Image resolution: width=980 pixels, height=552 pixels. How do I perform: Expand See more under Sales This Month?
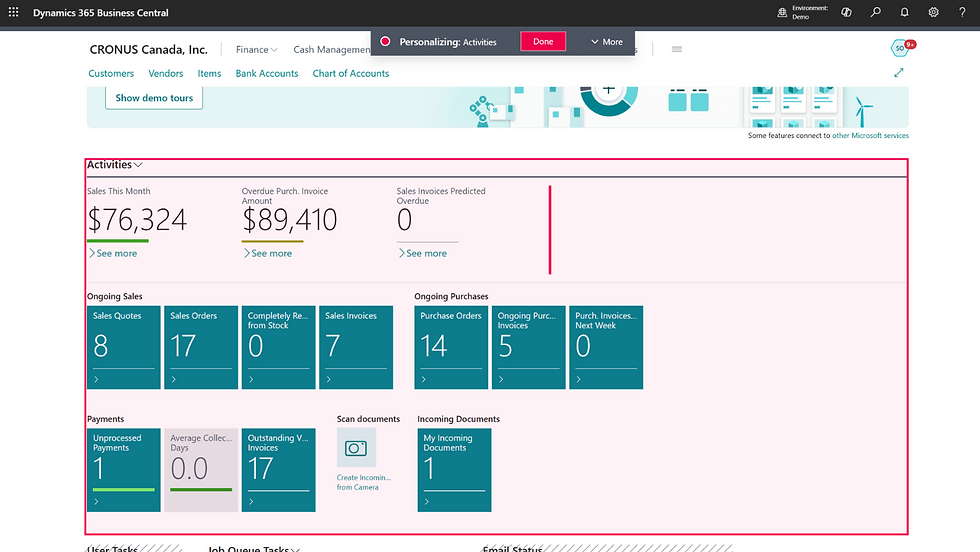coord(113,253)
